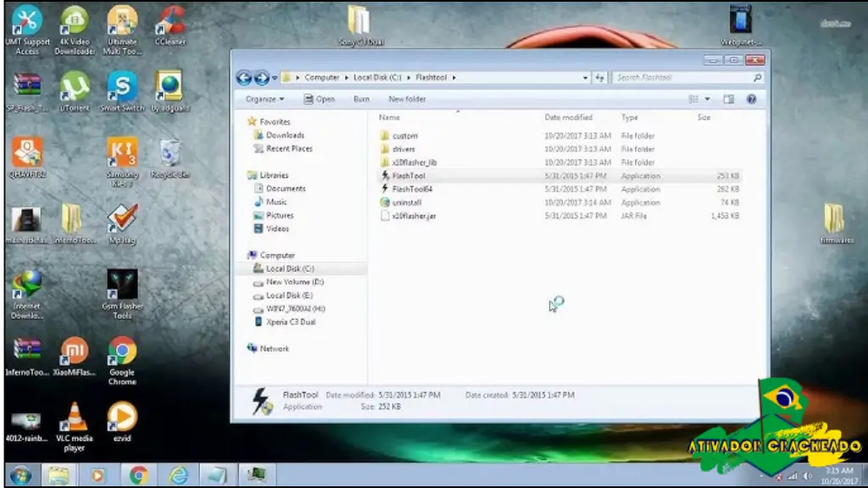
Task: Sort files by Name column header
Action: pyautogui.click(x=389, y=117)
